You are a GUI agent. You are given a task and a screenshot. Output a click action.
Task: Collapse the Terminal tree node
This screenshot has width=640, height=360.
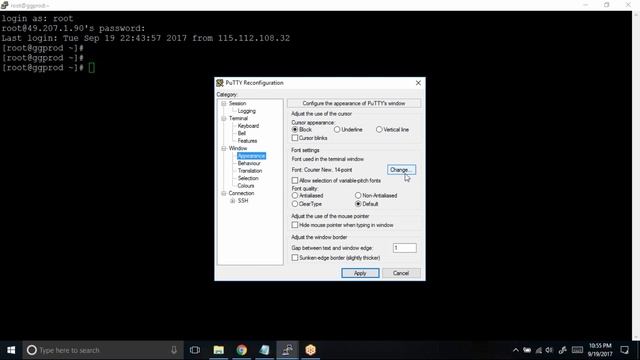(x=224, y=118)
